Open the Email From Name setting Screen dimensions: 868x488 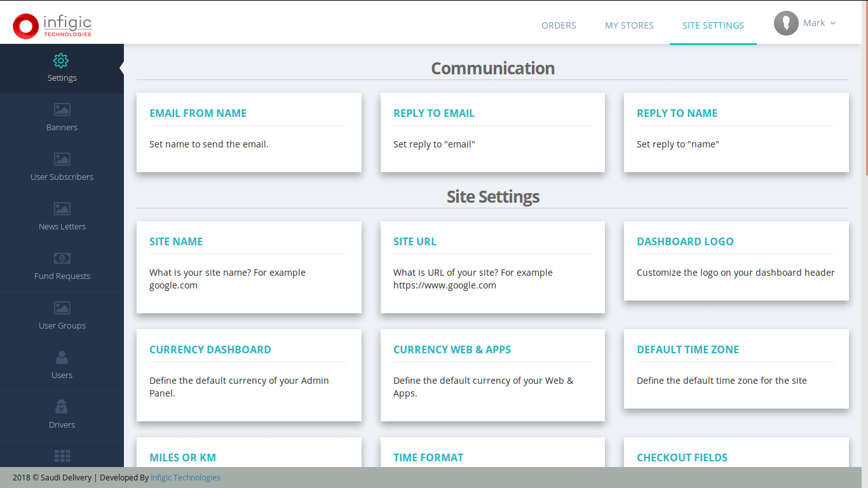198,114
